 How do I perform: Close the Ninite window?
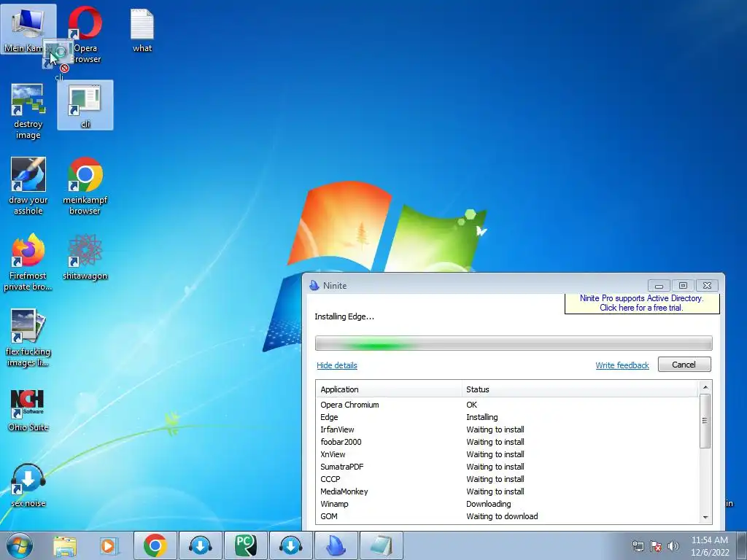(x=707, y=286)
